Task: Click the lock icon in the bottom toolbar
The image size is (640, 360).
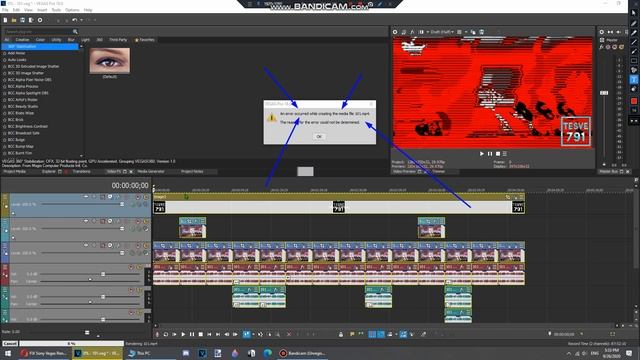Action: [341, 334]
